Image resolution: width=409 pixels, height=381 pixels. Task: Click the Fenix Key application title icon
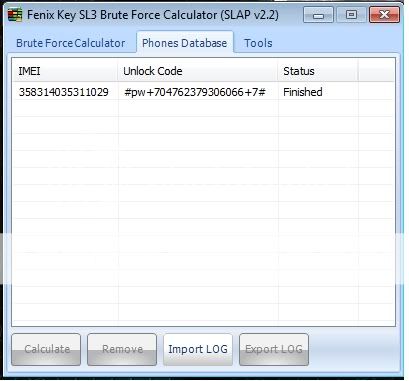(15, 15)
